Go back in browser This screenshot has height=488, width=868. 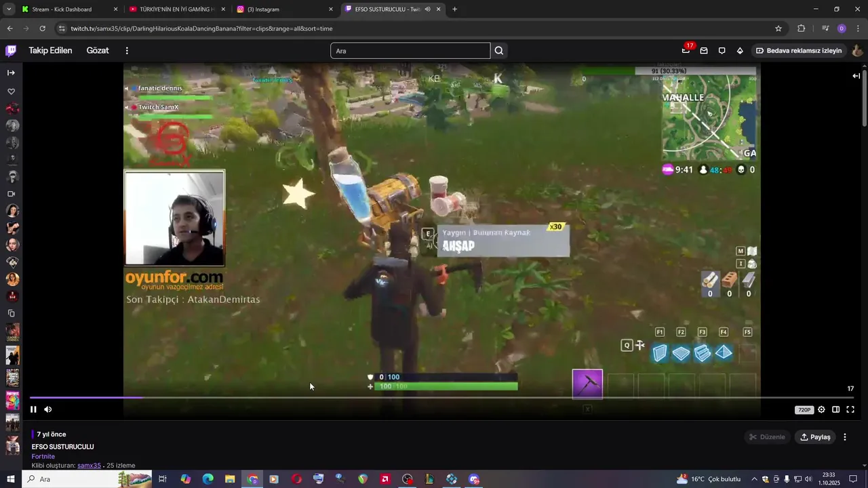(x=9, y=28)
